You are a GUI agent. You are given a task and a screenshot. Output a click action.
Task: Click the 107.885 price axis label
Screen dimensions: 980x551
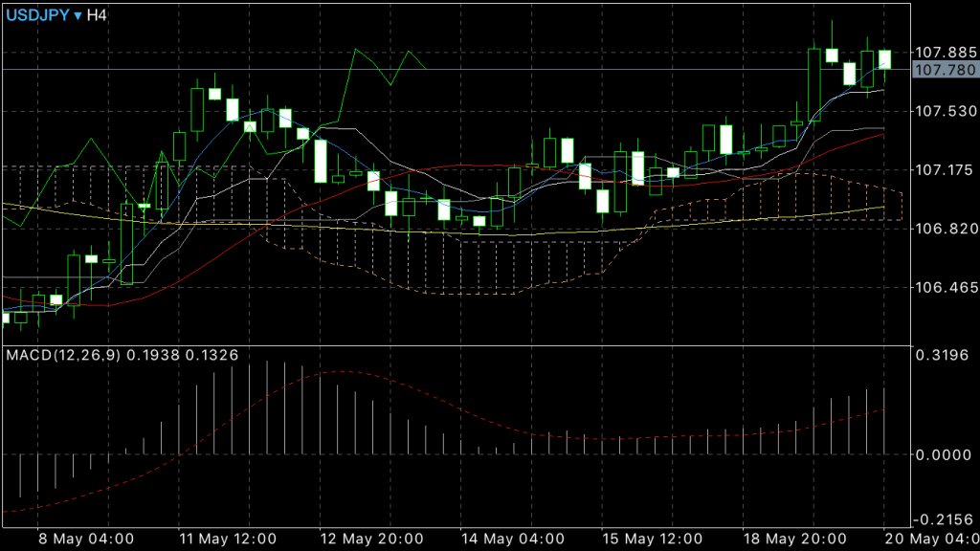point(946,52)
